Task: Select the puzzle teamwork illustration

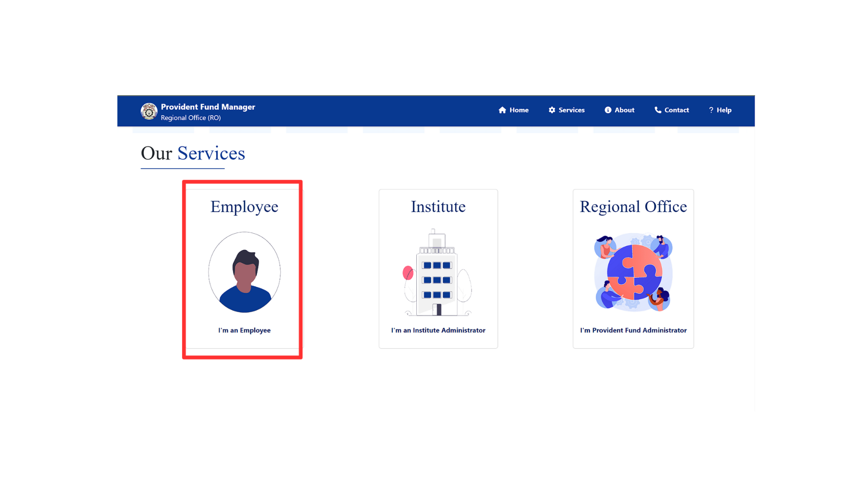Action: point(633,272)
